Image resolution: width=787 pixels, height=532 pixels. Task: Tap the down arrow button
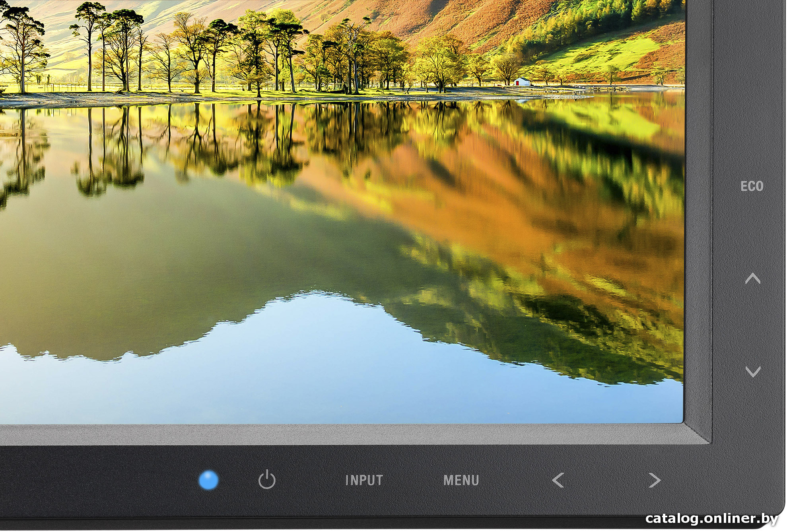[x=752, y=372]
